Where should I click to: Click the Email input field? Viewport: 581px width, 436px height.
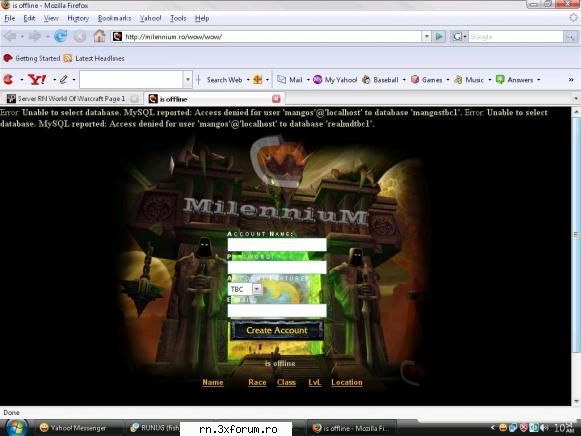click(x=277, y=310)
